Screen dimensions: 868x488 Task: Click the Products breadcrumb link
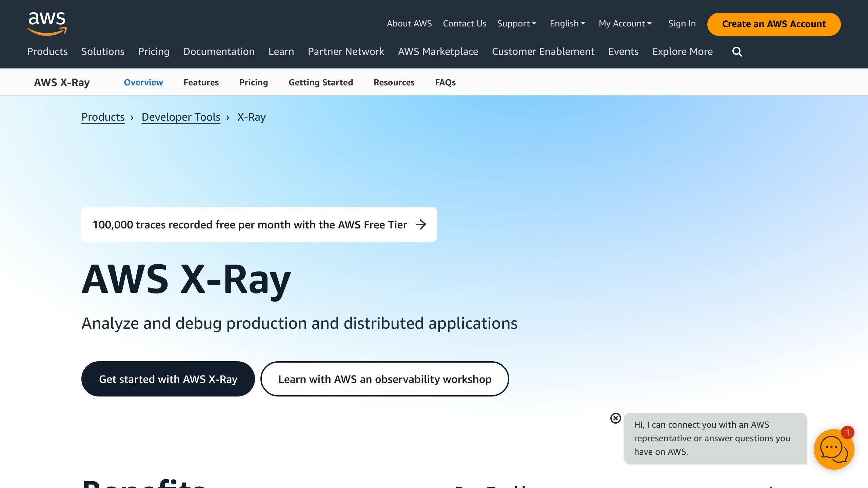pyautogui.click(x=103, y=117)
